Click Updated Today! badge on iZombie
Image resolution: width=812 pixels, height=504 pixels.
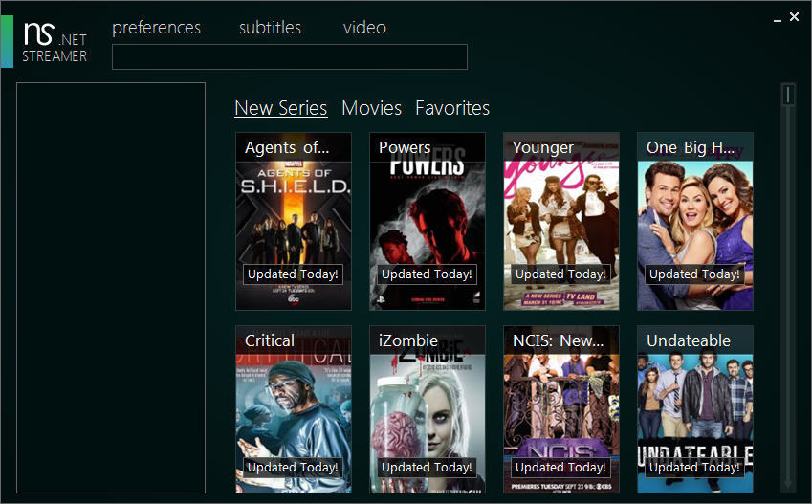(x=427, y=468)
